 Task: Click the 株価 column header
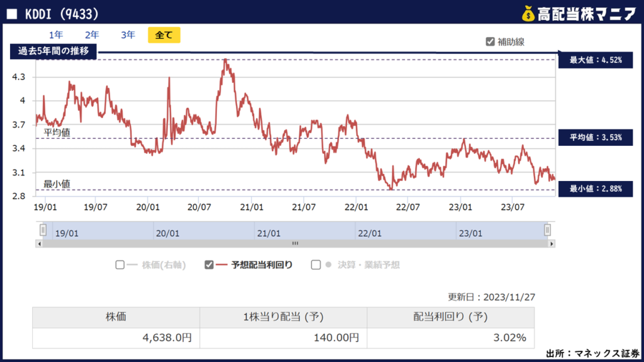click(116, 317)
